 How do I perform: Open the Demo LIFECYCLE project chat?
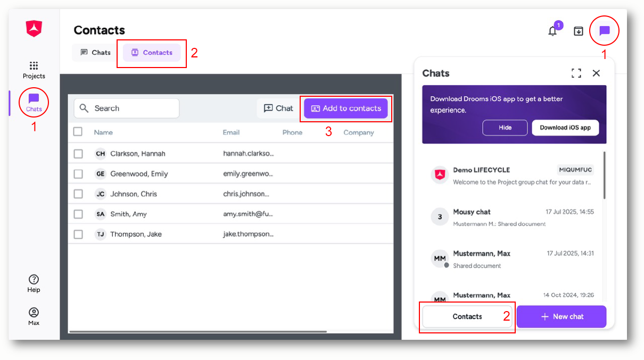pos(511,176)
